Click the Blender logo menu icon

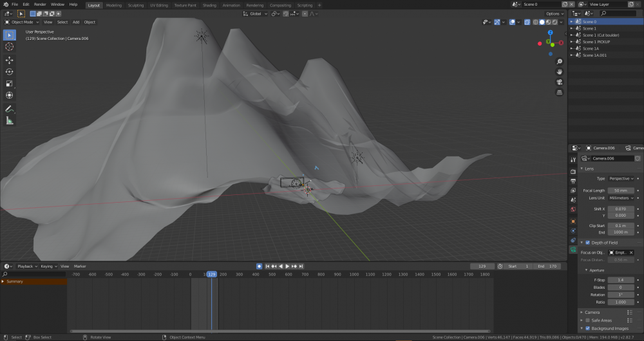[6, 5]
